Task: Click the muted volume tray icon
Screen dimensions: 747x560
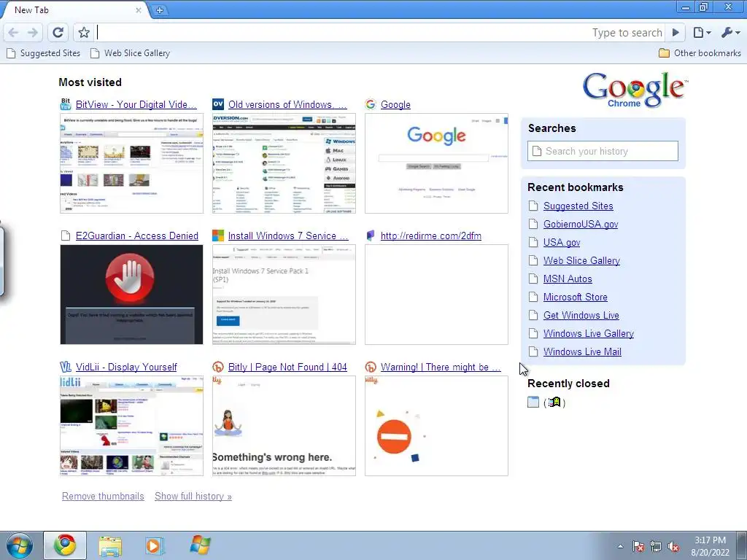Action: [x=673, y=547]
